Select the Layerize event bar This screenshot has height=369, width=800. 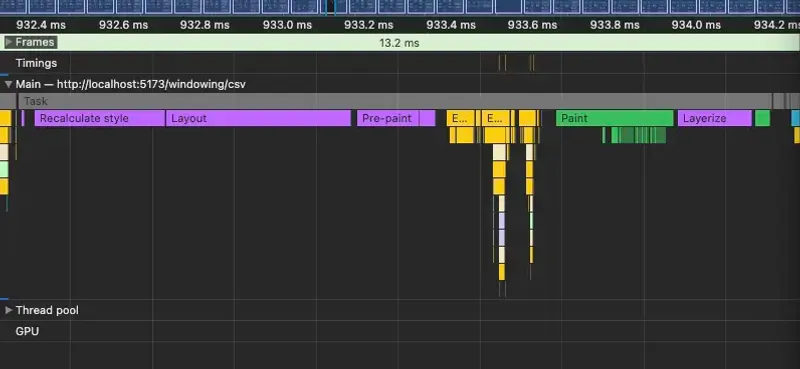(715, 118)
